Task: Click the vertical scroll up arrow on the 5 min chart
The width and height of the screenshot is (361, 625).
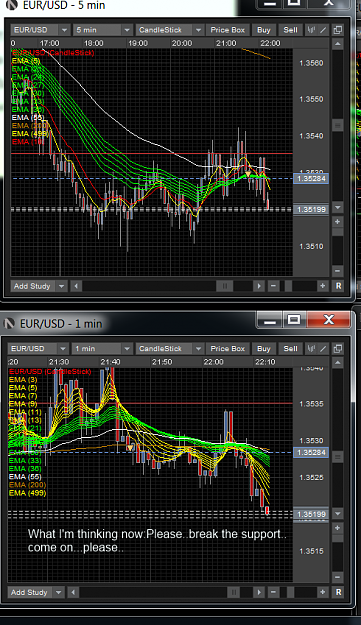Action: [337, 43]
